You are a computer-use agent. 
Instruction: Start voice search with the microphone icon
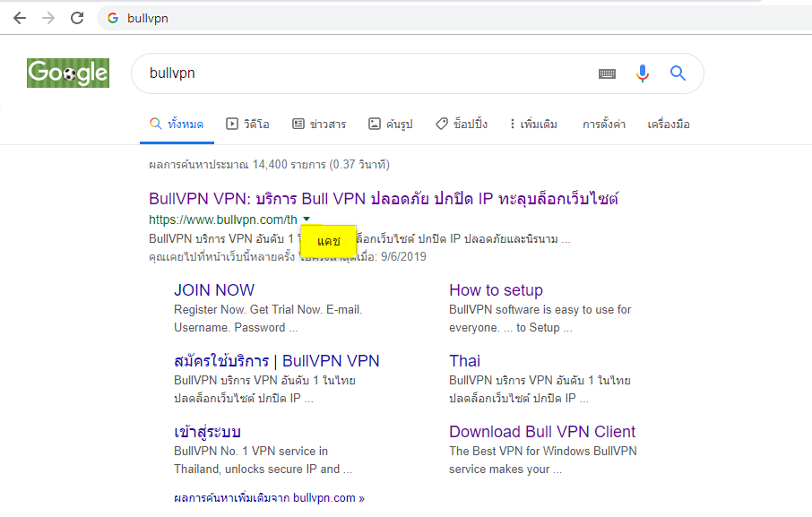[642, 73]
